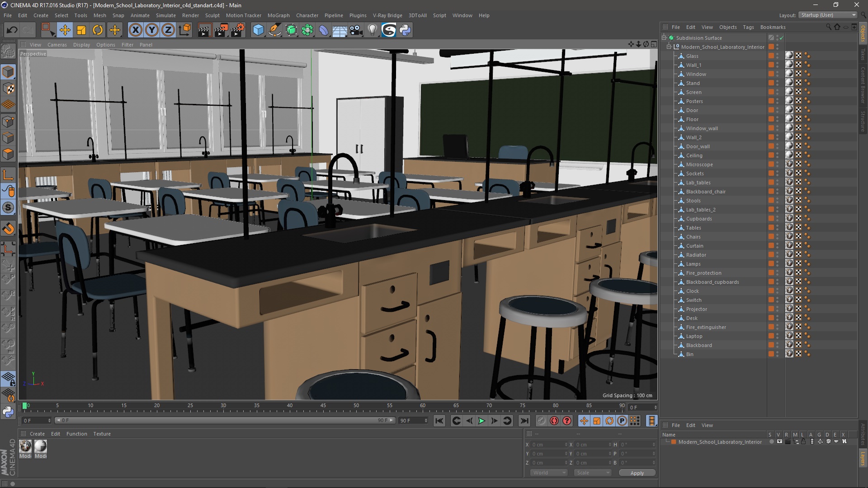Go to end of animation
The image size is (868, 488).
tap(524, 421)
